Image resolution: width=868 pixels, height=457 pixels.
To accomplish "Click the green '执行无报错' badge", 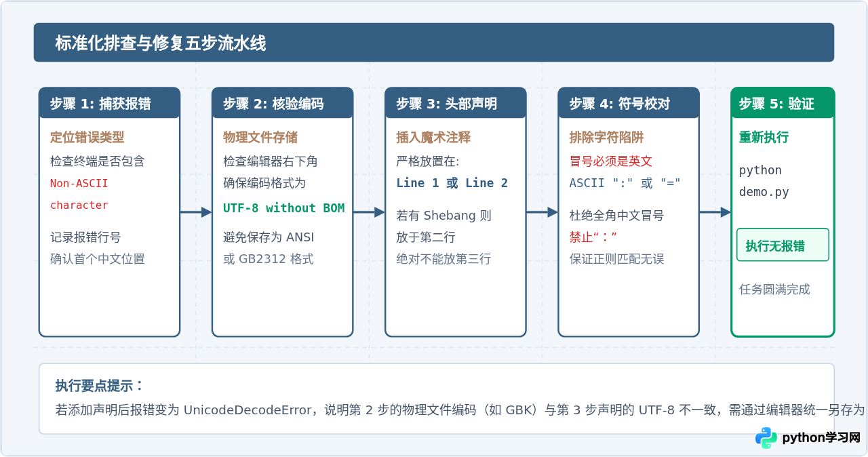I will (783, 245).
